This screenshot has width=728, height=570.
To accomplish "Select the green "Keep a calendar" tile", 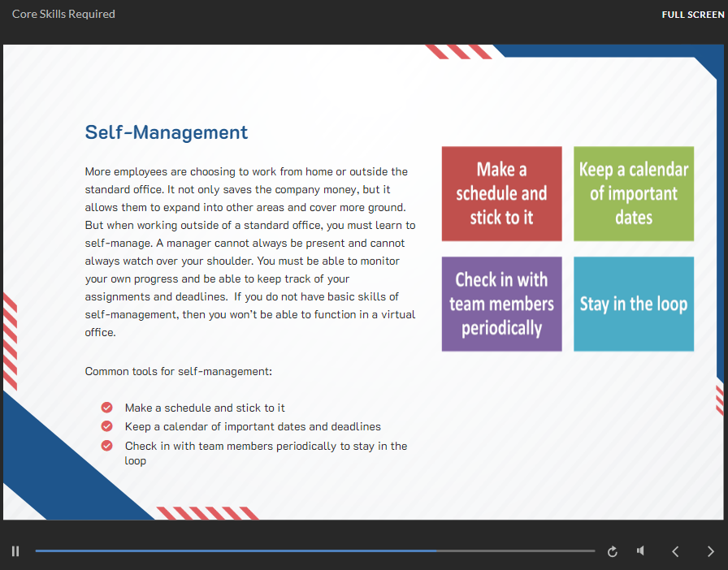I will pyautogui.click(x=634, y=193).
